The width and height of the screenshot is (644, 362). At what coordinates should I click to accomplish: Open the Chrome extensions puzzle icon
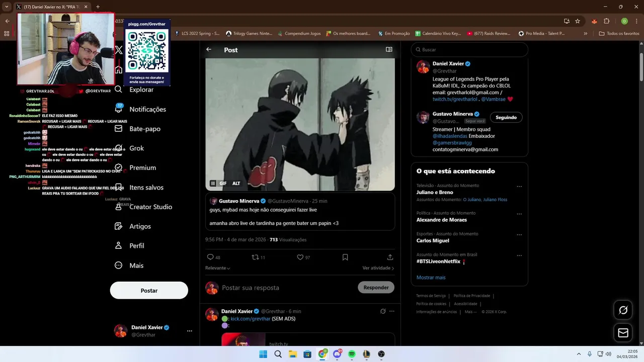click(x=606, y=21)
